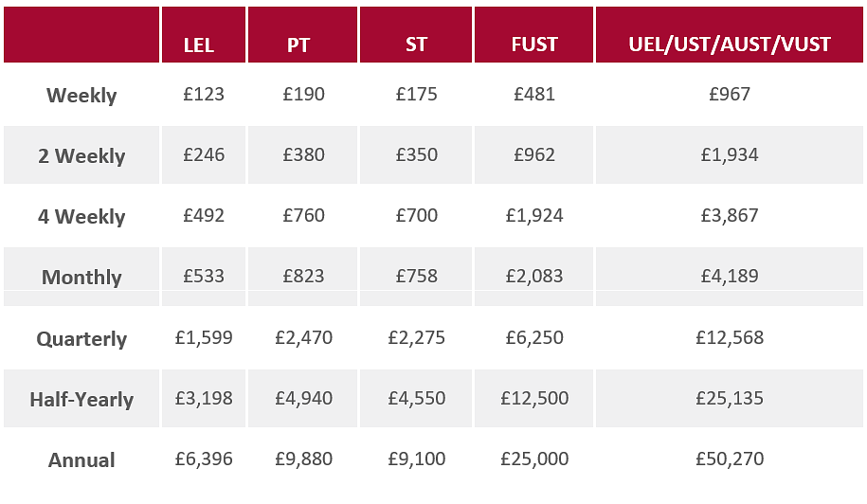867x504 pixels.
Task: Select the Weekly row label
Action: pyautogui.click(x=81, y=96)
